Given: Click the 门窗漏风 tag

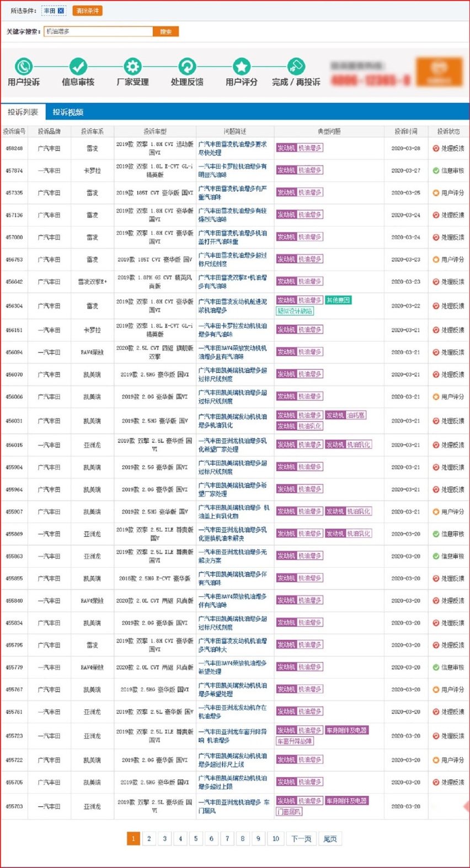Looking at the screenshot, I should pyautogui.click(x=289, y=812).
